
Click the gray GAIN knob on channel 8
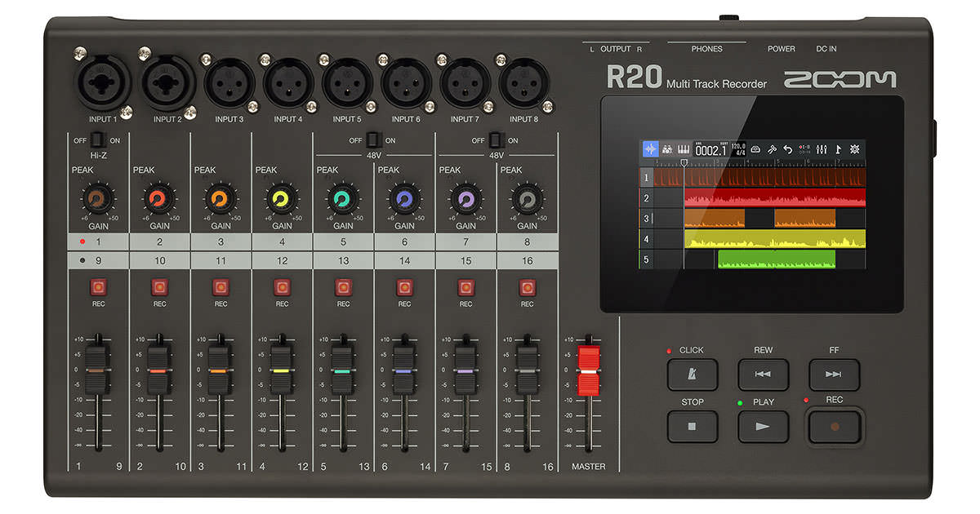coord(527,198)
